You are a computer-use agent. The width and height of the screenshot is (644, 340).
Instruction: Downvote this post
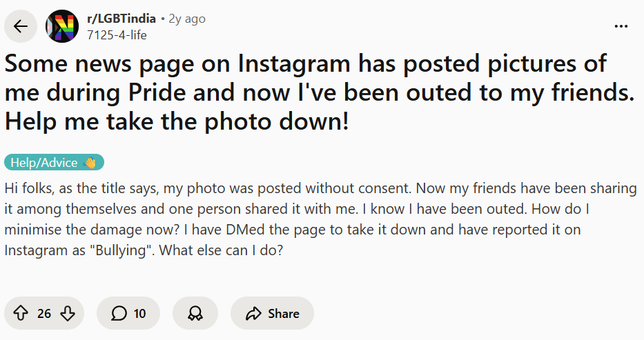(68, 313)
